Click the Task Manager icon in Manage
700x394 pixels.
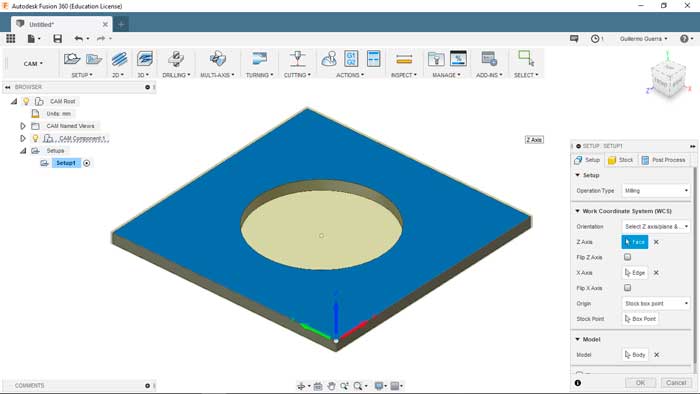point(458,59)
